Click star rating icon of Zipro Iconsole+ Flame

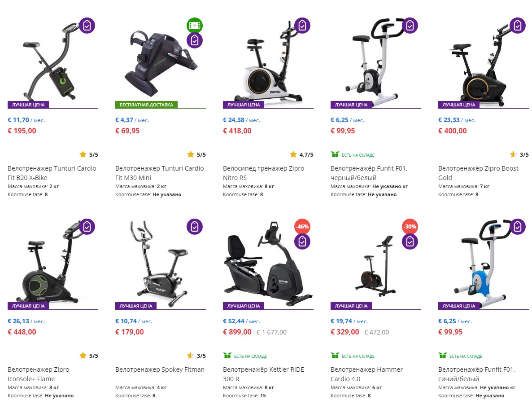[x=83, y=356]
